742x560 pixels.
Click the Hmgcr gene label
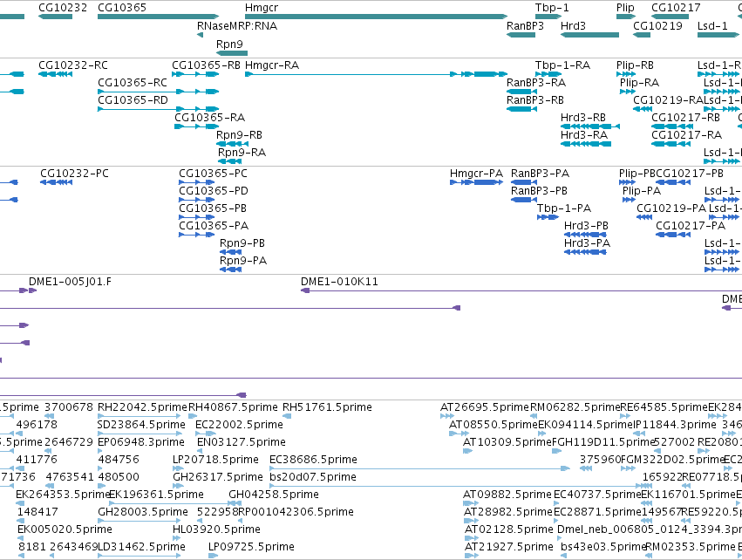(x=262, y=8)
